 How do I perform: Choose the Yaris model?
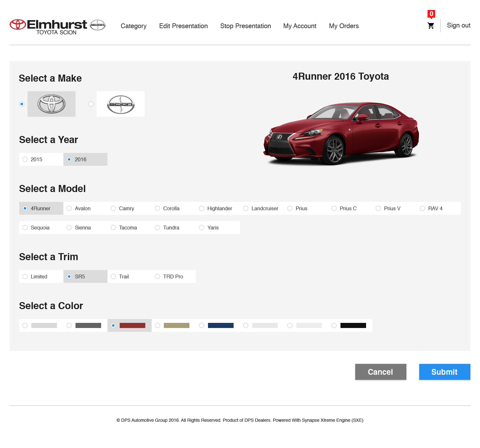tap(218, 228)
